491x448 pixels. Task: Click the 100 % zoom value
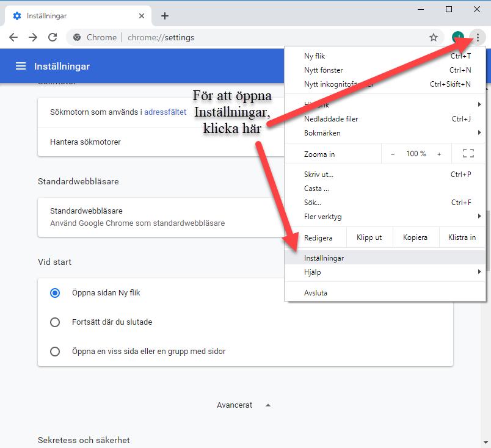(416, 154)
